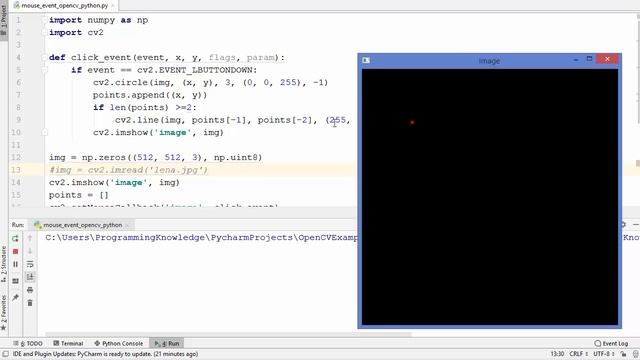
Task: Click the 13:30 cursor position indicator
Action: (x=557, y=354)
